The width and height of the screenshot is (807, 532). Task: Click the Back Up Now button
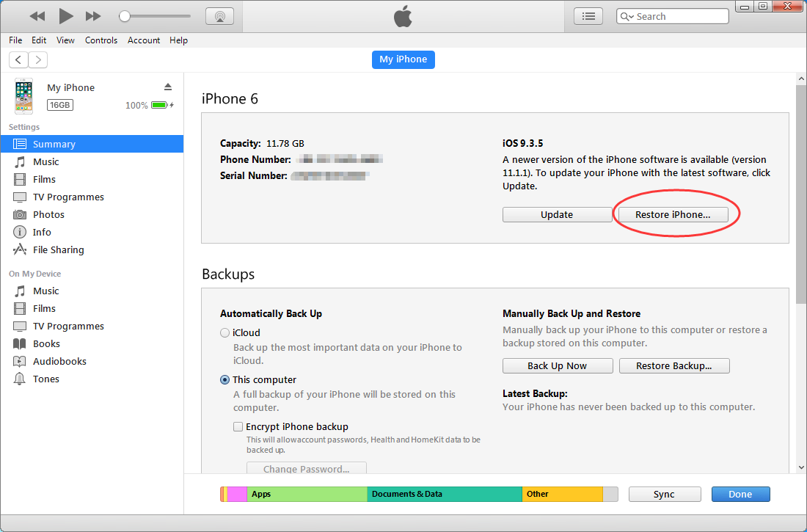pyautogui.click(x=558, y=365)
